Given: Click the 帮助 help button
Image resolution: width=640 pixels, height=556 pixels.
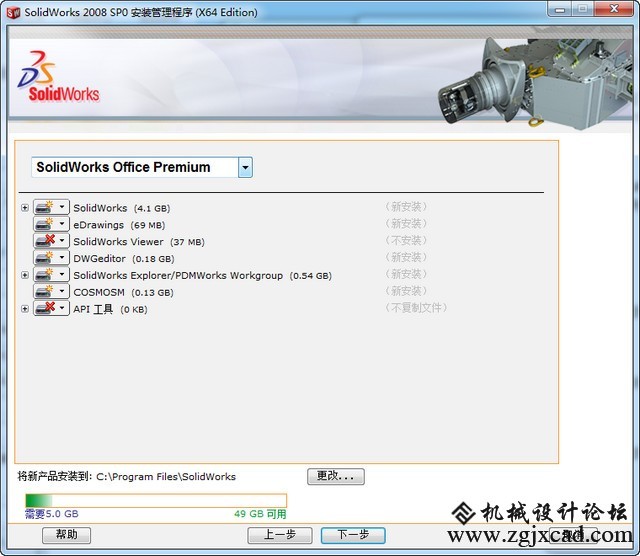Looking at the screenshot, I should pos(67,535).
